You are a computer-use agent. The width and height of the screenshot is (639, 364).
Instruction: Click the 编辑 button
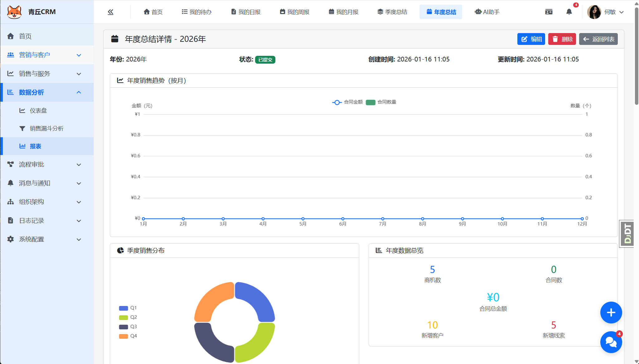(x=531, y=39)
